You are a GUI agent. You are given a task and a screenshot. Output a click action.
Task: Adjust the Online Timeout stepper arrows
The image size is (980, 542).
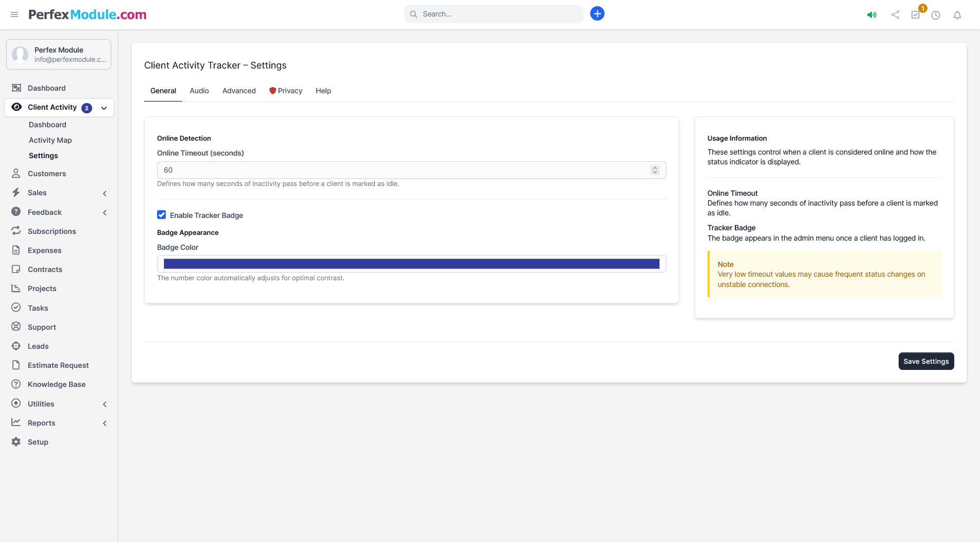[655, 170]
